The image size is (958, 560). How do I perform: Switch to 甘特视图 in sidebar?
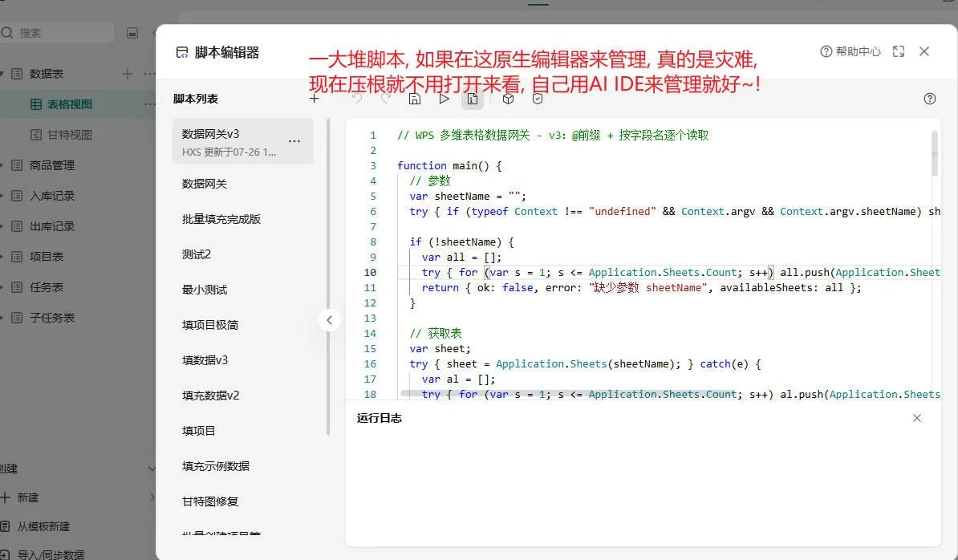[x=69, y=134]
